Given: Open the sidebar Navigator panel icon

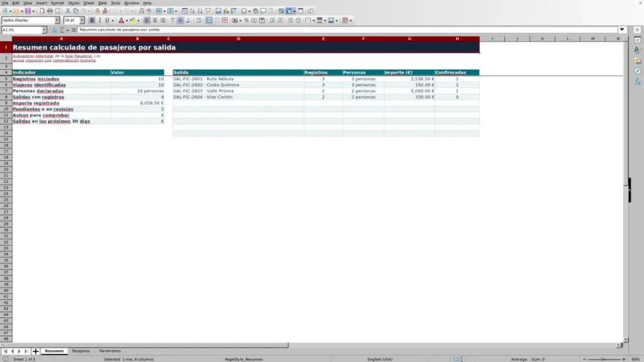Looking at the screenshot, I should tap(638, 72).
